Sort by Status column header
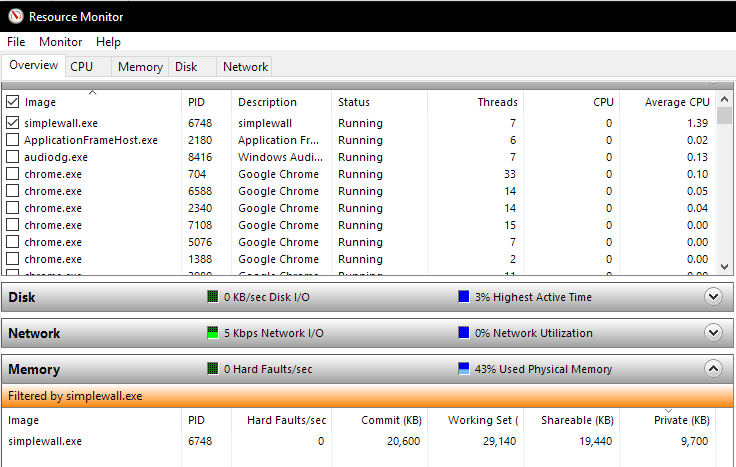736x467 pixels. click(x=354, y=102)
